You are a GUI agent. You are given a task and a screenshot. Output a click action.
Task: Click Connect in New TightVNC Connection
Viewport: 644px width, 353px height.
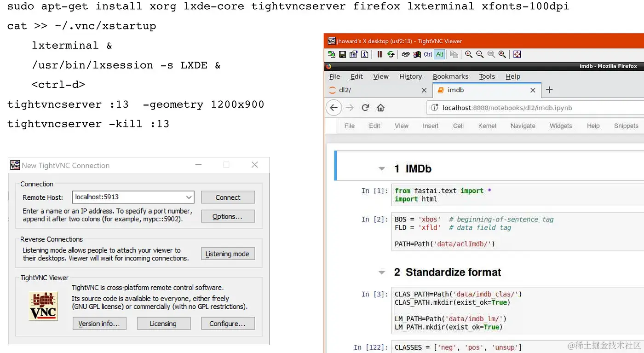pos(228,197)
